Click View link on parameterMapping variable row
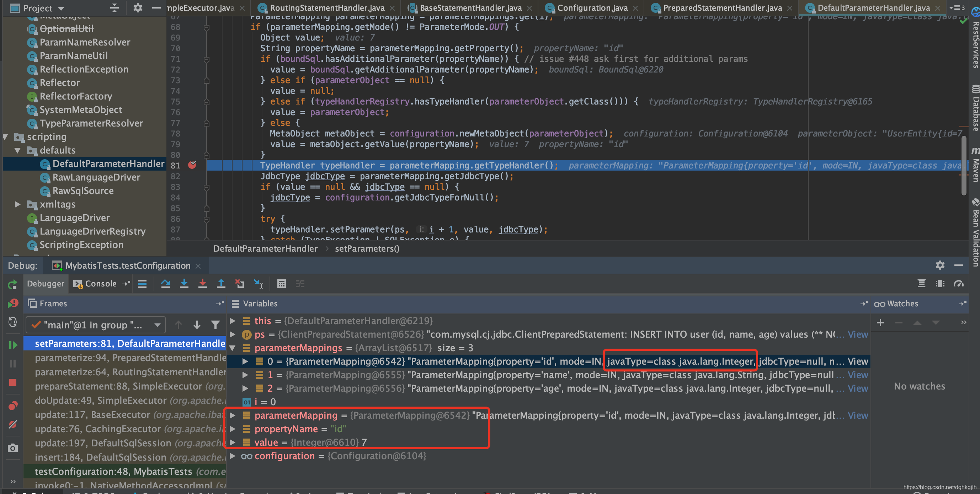Image resolution: width=980 pixels, height=494 pixels. 858,416
